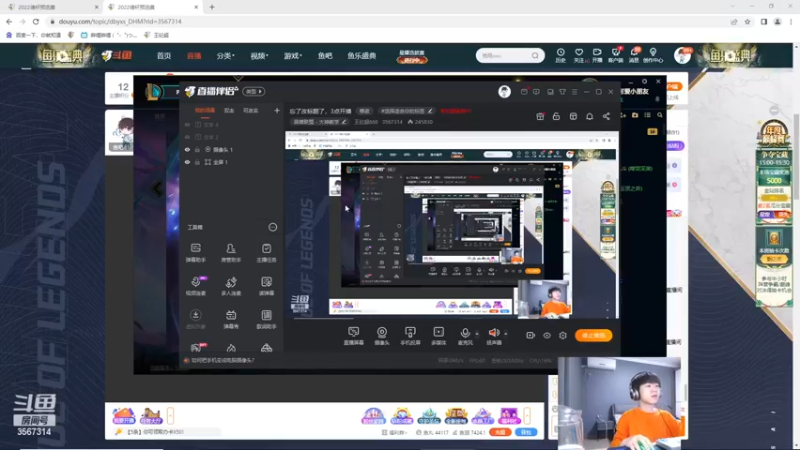Click the record video icon beside stop button
Screen dimensions: 800x450
(x=531, y=335)
